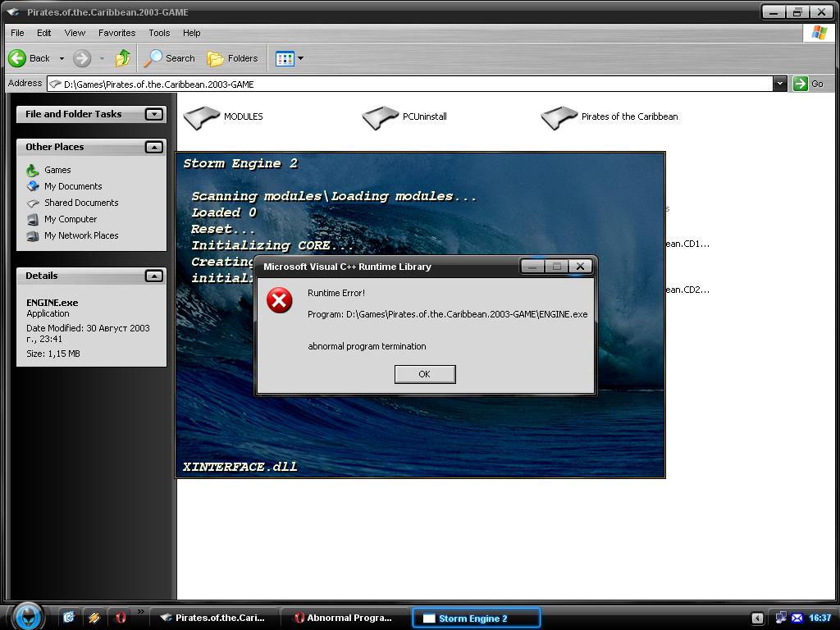Select the MODULES folder icon
The width and height of the screenshot is (840, 630).
coord(202,117)
